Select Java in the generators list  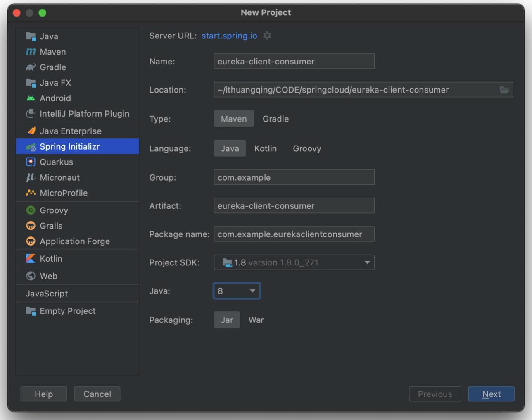[77, 36]
